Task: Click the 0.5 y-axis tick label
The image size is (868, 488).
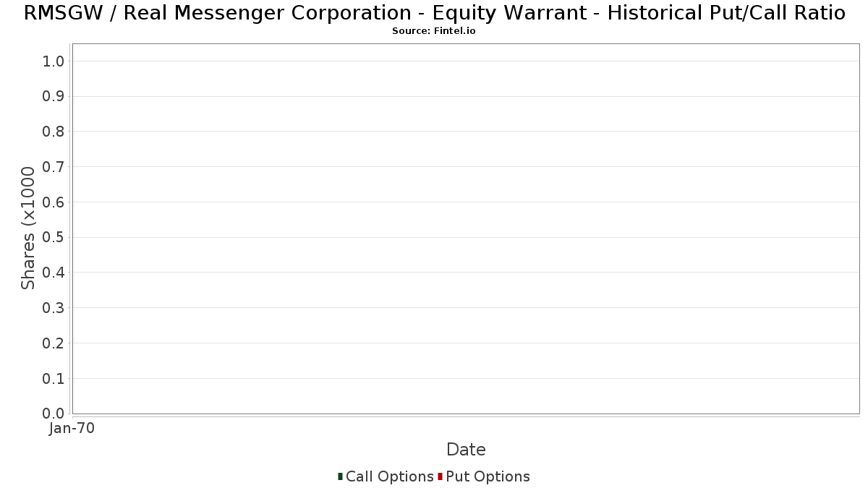Action: tap(54, 238)
